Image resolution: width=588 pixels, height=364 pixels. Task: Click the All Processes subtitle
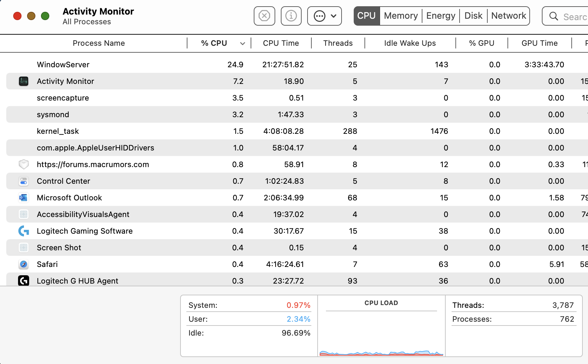pos(87,22)
